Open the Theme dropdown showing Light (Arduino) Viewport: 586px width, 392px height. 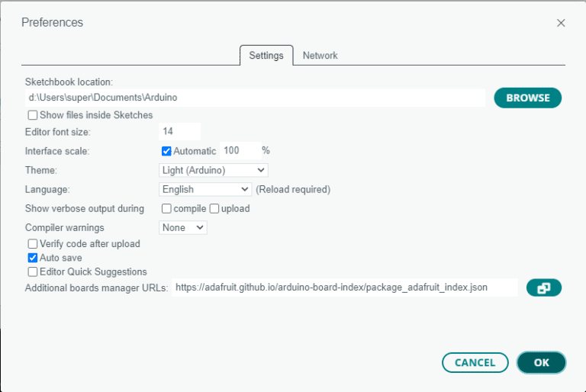[x=214, y=170]
